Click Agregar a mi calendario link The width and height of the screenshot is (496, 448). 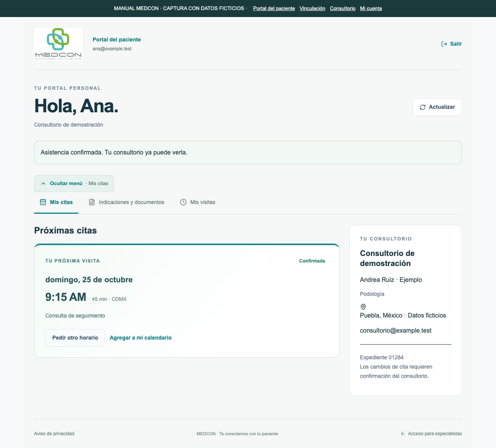click(141, 338)
